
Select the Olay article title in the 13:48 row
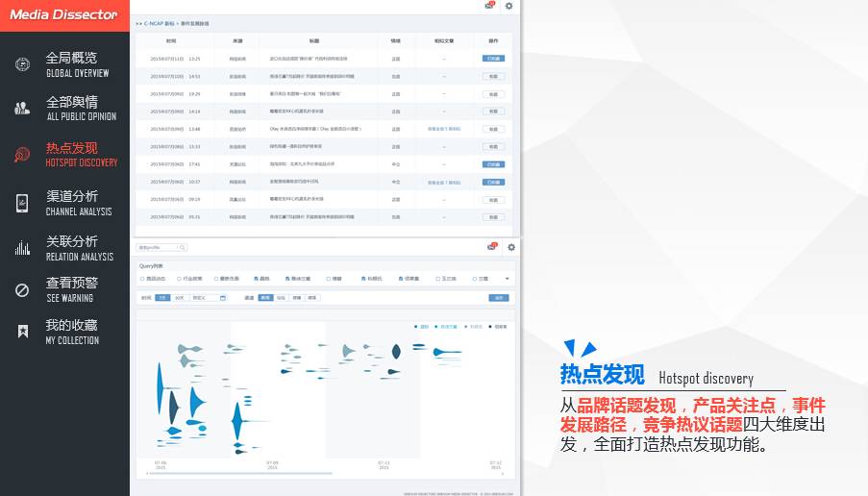[x=315, y=129]
